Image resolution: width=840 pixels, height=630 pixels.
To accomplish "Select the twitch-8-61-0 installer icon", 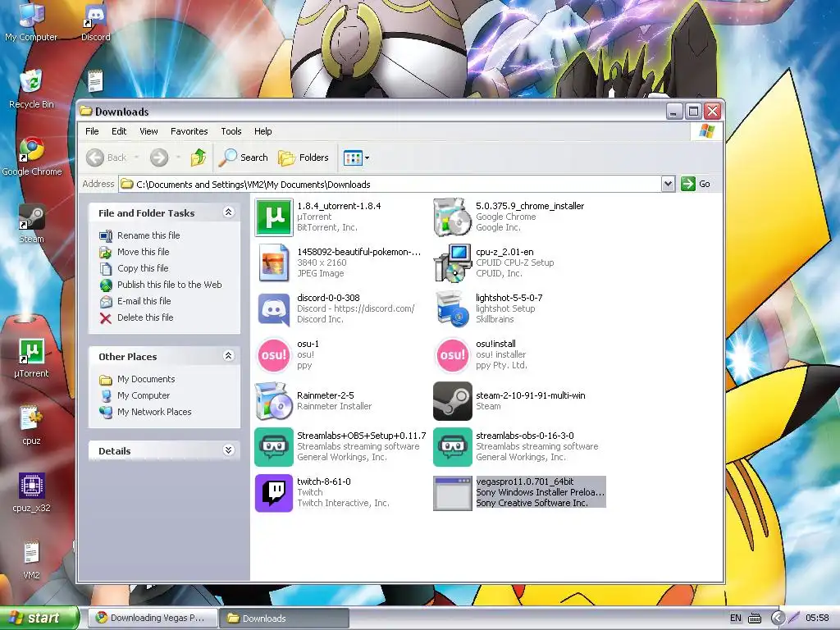I will [274, 493].
